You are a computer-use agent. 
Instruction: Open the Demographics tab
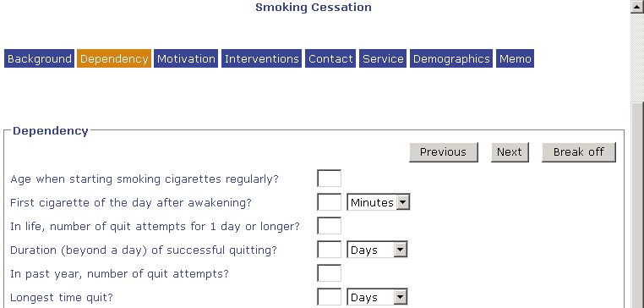coord(451,58)
